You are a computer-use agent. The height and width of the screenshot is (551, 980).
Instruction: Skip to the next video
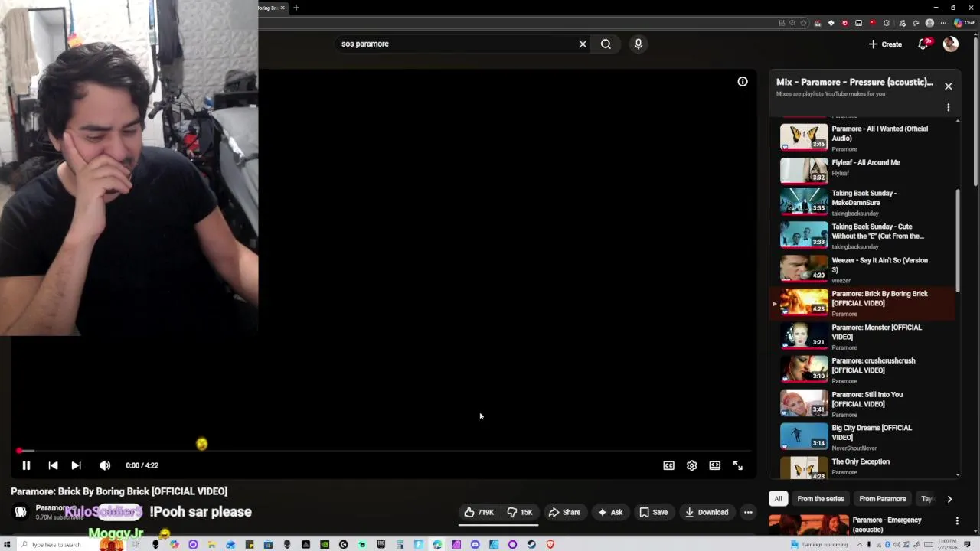click(76, 465)
